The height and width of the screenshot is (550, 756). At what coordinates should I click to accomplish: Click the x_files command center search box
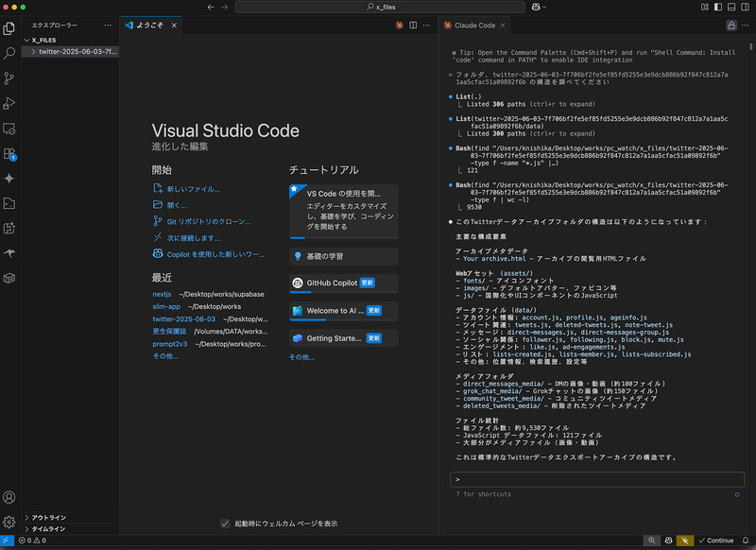pyautogui.click(x=380, y=8)
